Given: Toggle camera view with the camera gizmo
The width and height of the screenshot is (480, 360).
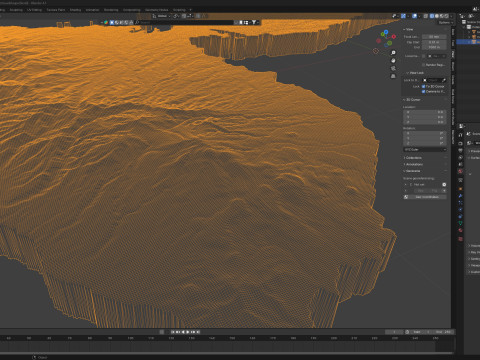Looking at the screenshot, I should point(393,68).
